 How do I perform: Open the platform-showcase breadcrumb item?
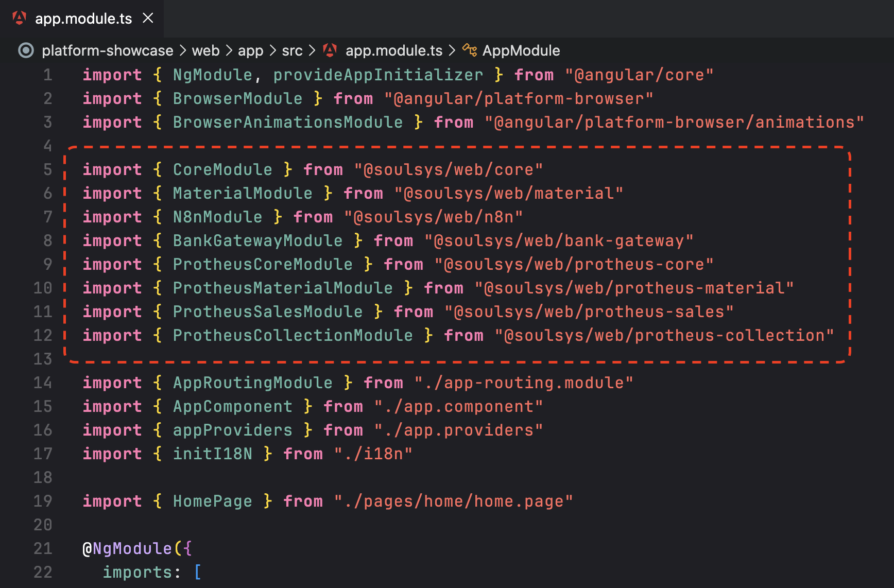(x=108, y=50)
